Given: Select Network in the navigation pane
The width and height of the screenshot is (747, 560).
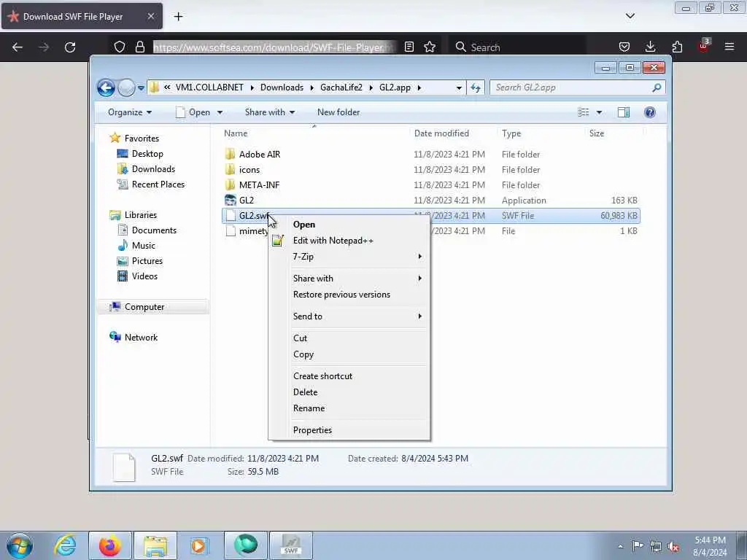Looking at the screenshot, I should point(141,338).
